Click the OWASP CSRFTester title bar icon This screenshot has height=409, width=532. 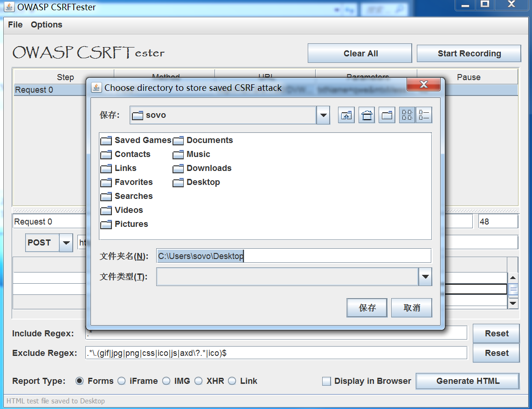coord(9,7)
